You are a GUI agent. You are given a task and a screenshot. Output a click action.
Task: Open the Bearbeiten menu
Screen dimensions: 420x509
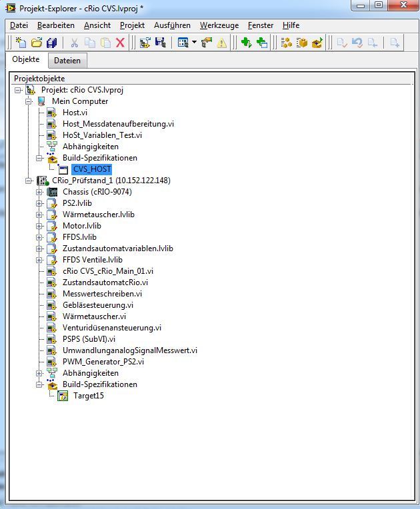pos(56,25)
